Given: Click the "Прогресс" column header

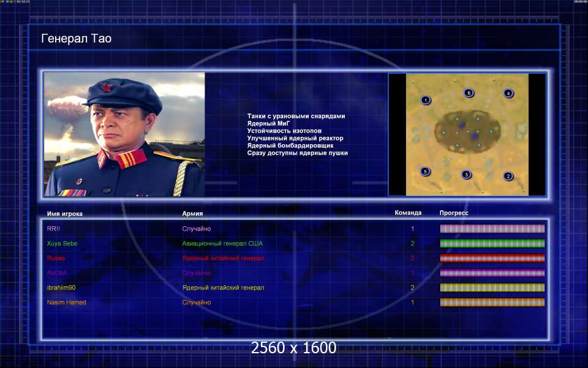Looking at the screenshot, I should (454, 213).
